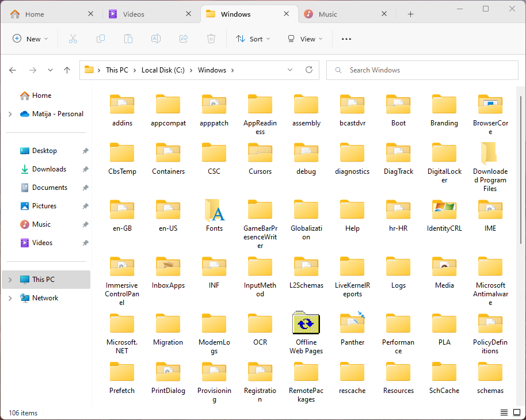
Task: Select the PolicyDefinitions folder
Action: click(x=490, y=333)
